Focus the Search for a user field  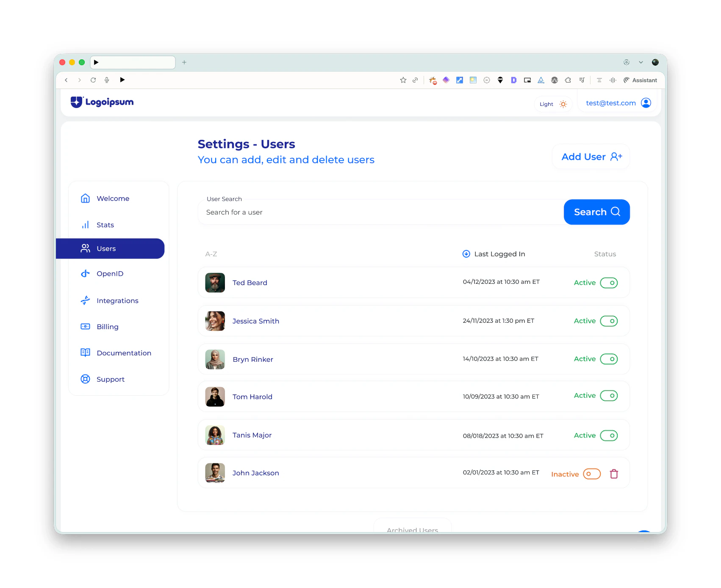coord(380,212)
